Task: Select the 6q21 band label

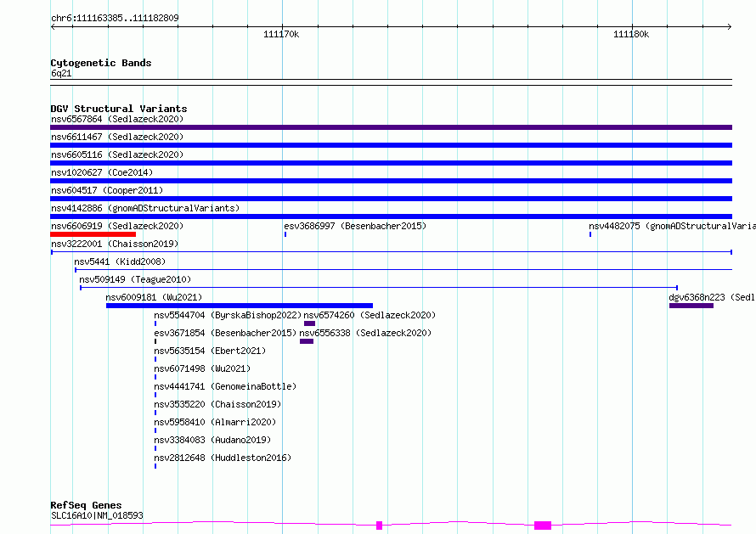Action: (61, 73)
